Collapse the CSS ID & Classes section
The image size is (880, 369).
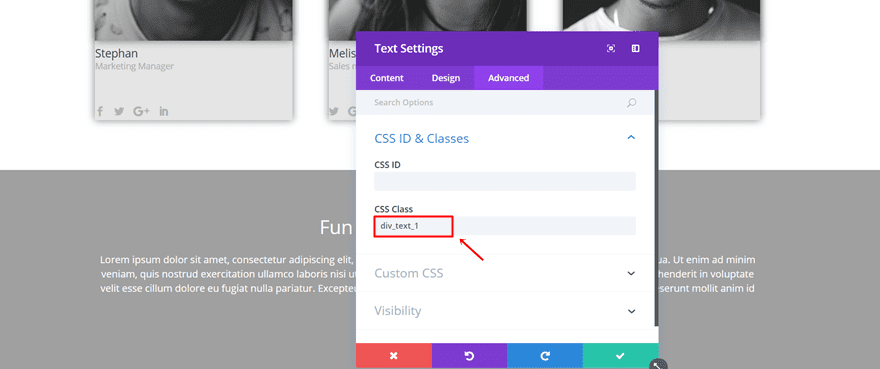(x=631, y=138)
